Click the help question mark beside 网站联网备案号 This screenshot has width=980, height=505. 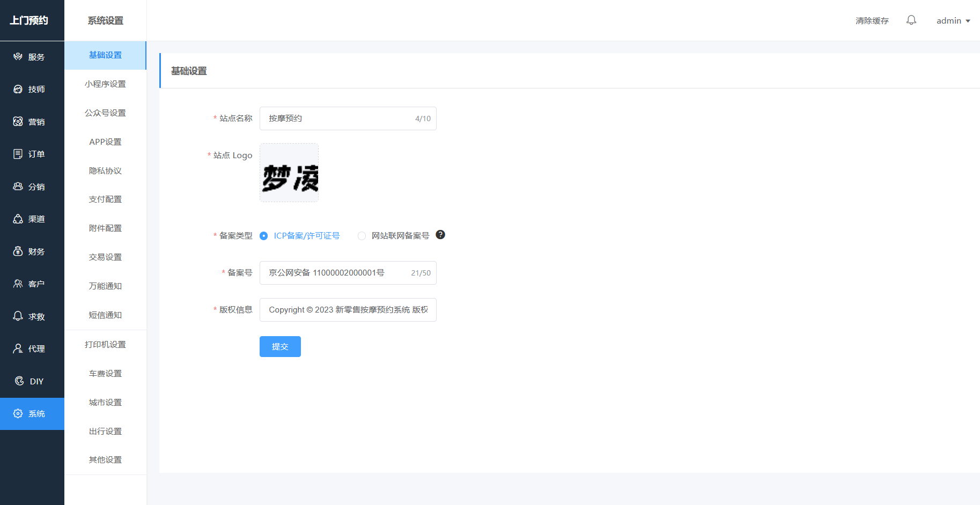click(x=440, y=235)
